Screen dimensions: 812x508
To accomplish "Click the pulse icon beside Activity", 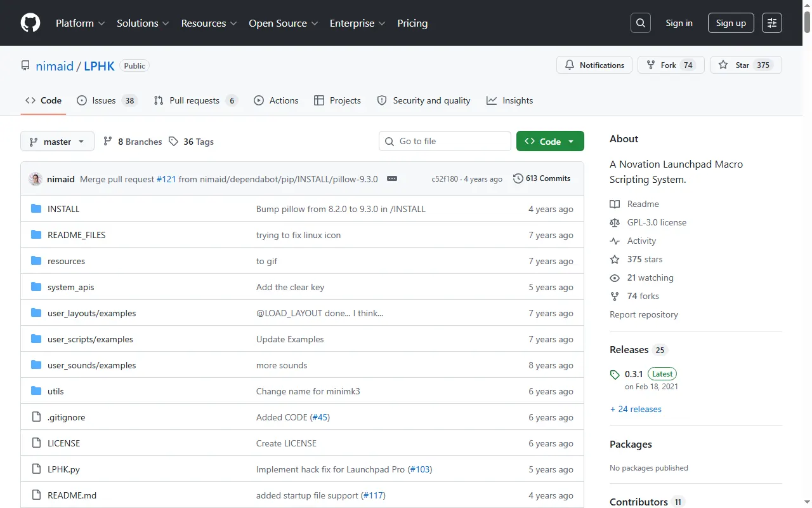I will tap(615, 241).
